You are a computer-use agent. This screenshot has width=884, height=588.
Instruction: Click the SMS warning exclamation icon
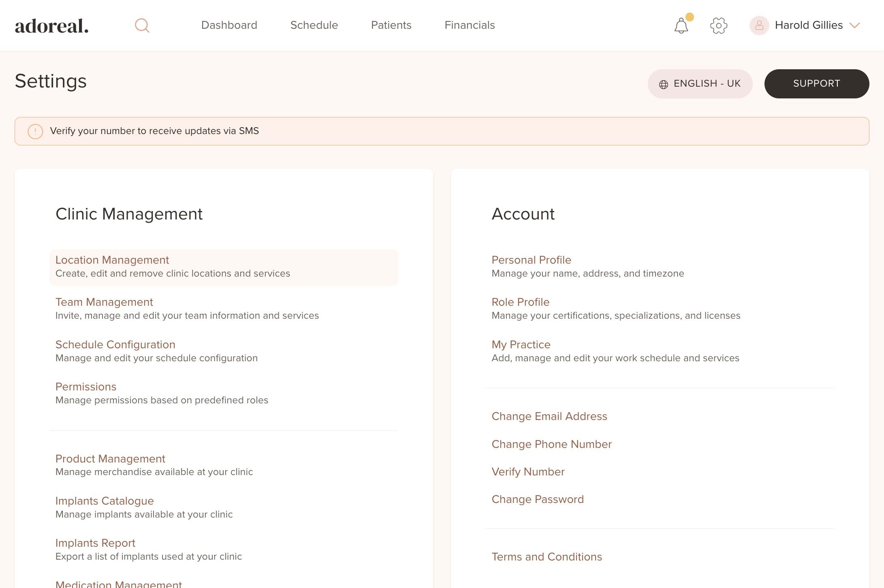click(x=35, y=131)
